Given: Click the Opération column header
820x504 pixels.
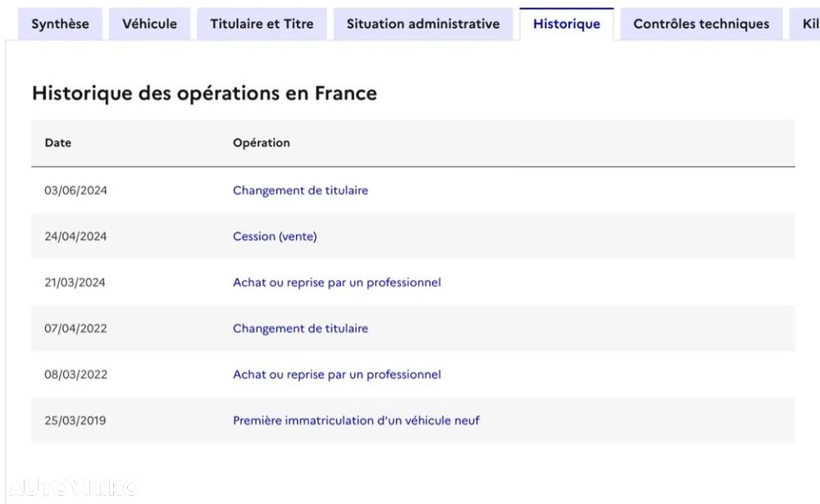Looking at the screenshot, I should pos(262,143).
